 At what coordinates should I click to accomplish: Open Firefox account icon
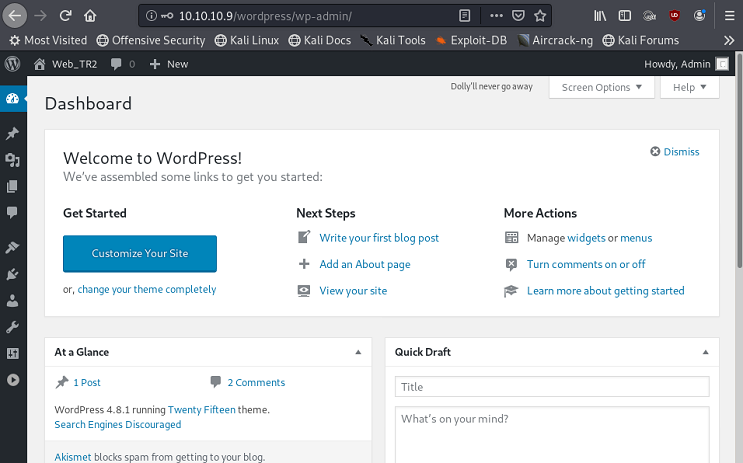click(699, 16)
